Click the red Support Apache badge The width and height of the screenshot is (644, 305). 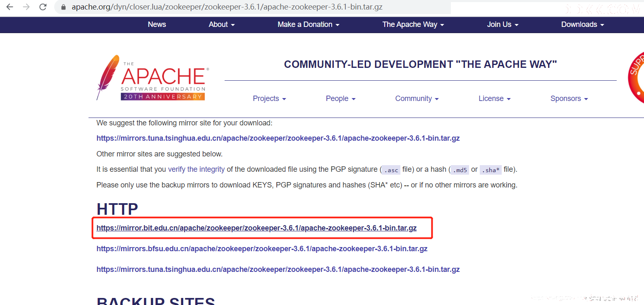point(636,77)
